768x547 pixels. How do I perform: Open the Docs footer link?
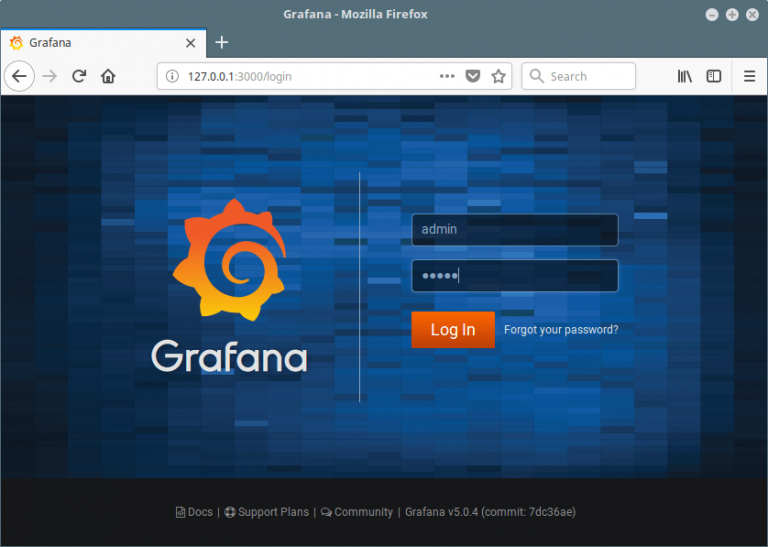coord(194,512)
